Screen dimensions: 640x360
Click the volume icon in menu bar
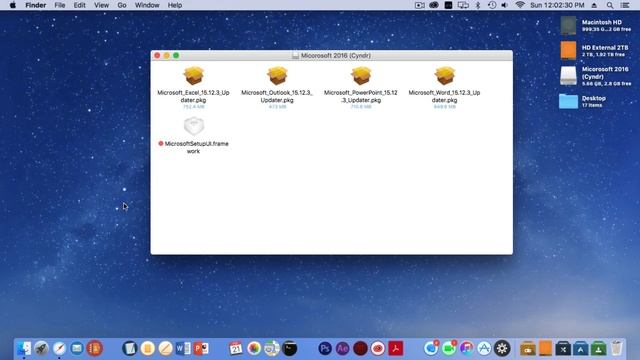point(505,5)
